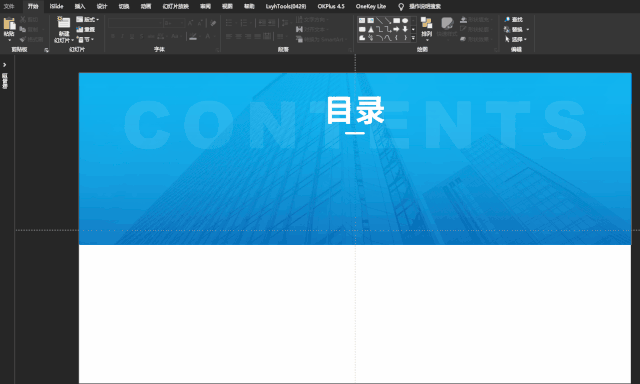Switch to the iSlide ribbon tab
The width and height of the screenshot is (640, 384).
(56, 7)
